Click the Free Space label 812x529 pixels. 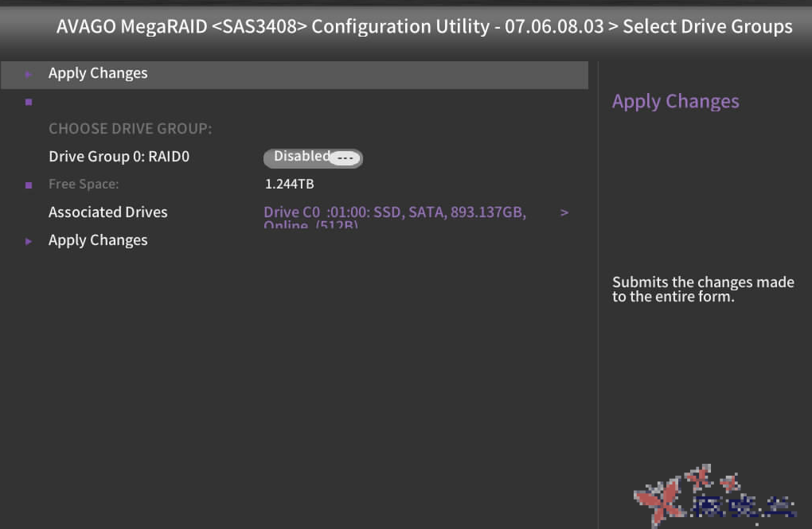coord(84,185)
